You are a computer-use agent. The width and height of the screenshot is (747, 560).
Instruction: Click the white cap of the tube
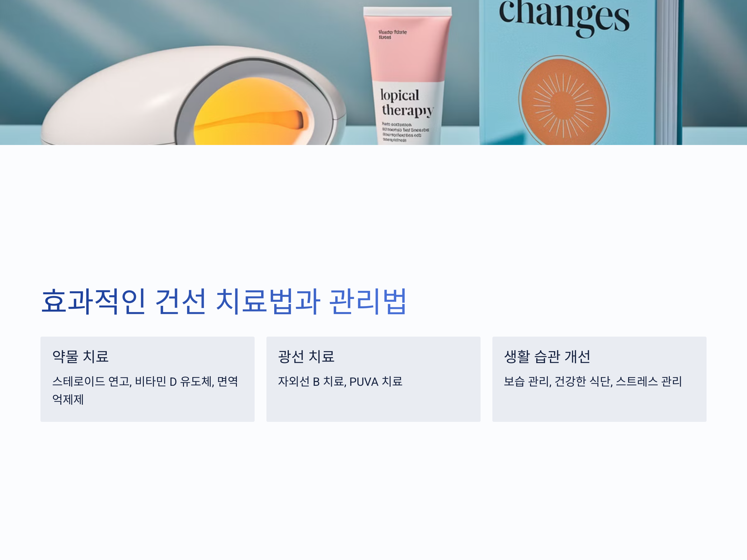point(408,11)
